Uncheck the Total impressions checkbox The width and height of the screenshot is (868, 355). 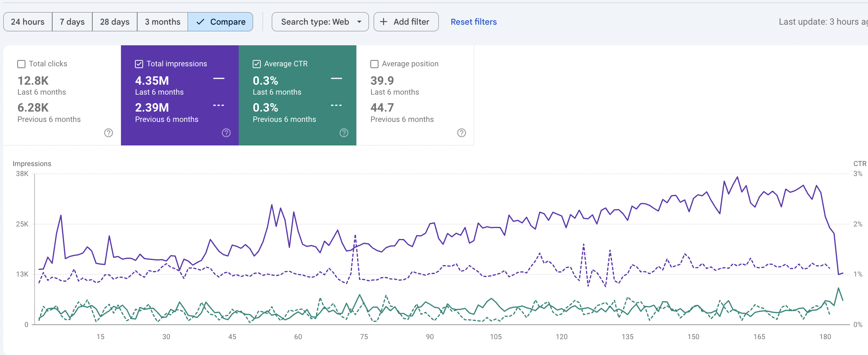pyautogui.click(x=139, y=64)
